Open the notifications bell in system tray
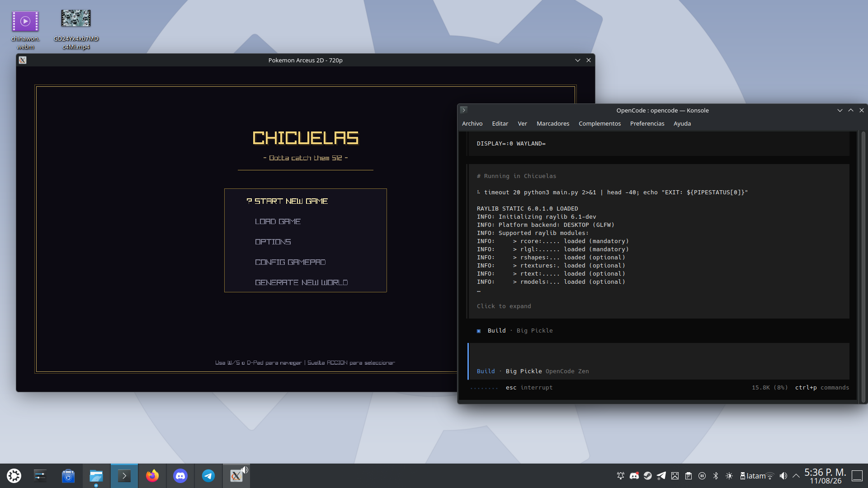 click(621, 476)
